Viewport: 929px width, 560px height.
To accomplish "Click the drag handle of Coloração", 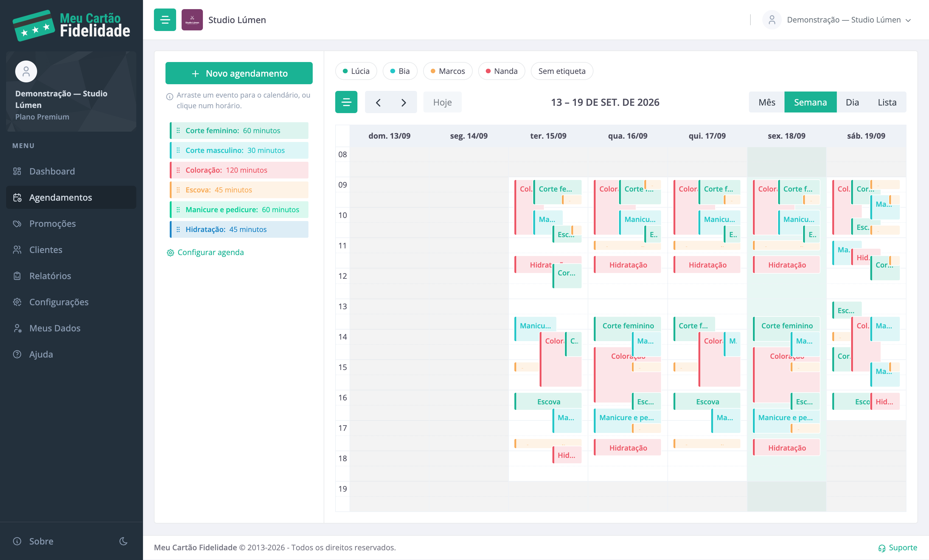I will point(178,170).
